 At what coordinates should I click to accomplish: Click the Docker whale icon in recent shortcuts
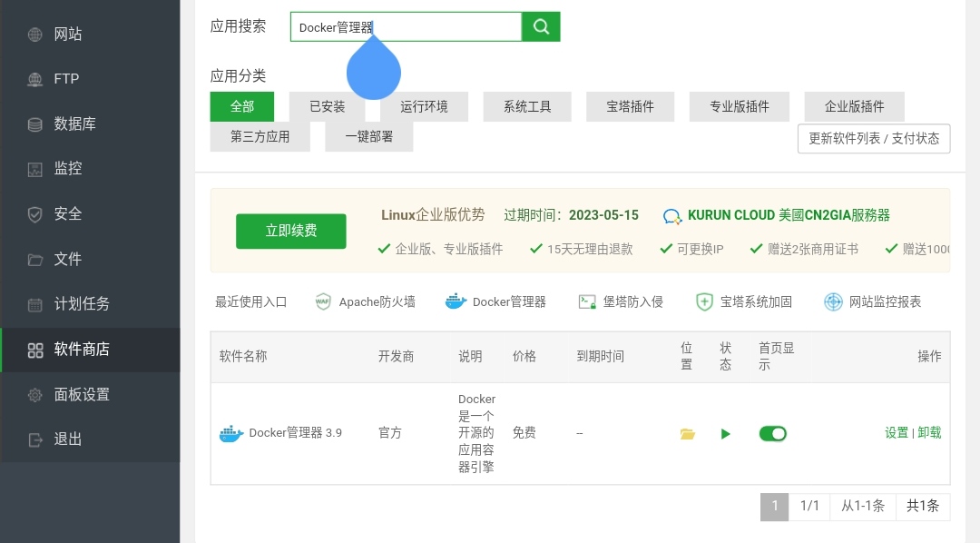click(x=456, y=302)
